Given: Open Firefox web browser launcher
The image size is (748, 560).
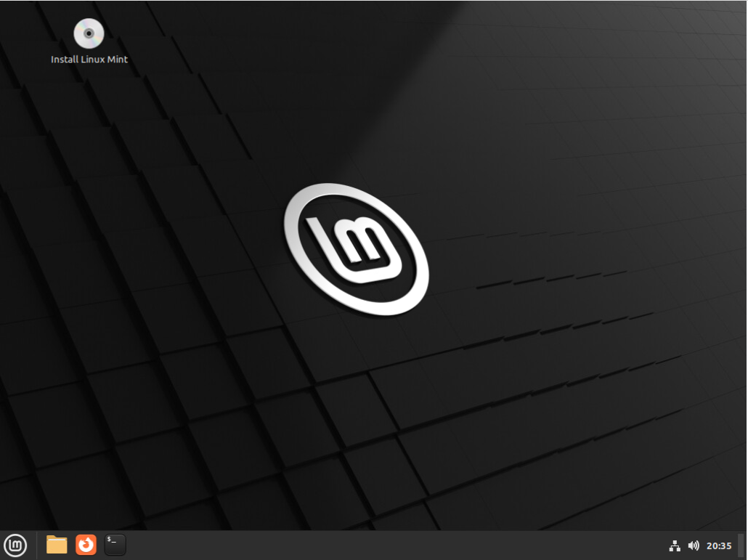Looking at the screenshot, I should pyautogui.click(x=86, y=545).
